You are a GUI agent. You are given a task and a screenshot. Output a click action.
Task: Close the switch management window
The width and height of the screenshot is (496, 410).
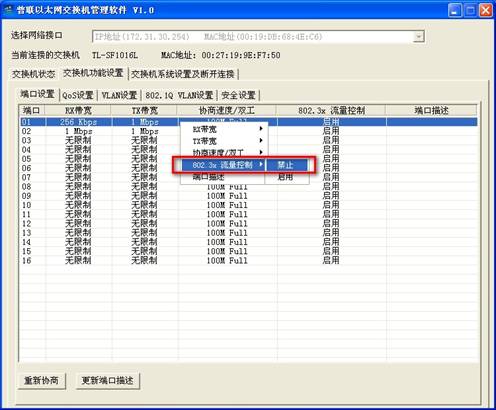tap(486, 10)
